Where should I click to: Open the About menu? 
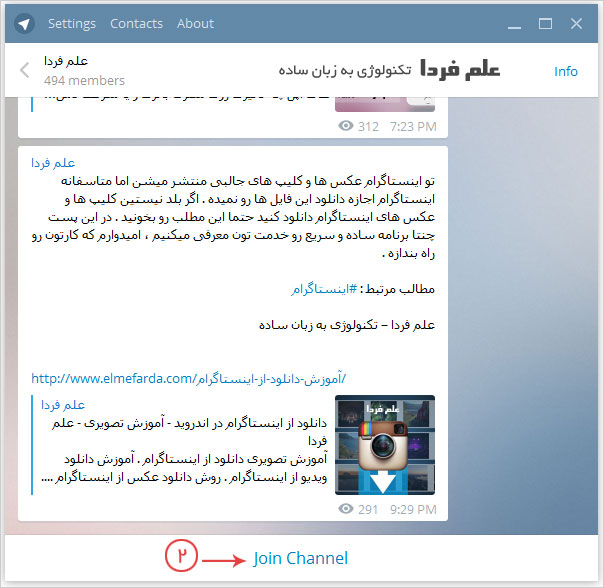click(195, 23)
